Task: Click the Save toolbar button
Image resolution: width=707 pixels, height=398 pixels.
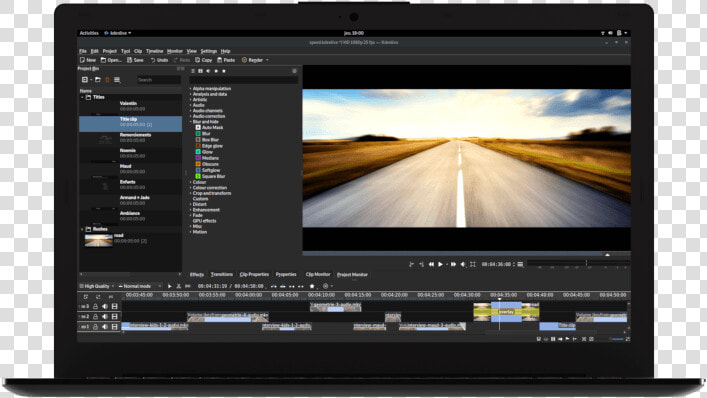Action: pyautogui.click(x=135, y=60)
